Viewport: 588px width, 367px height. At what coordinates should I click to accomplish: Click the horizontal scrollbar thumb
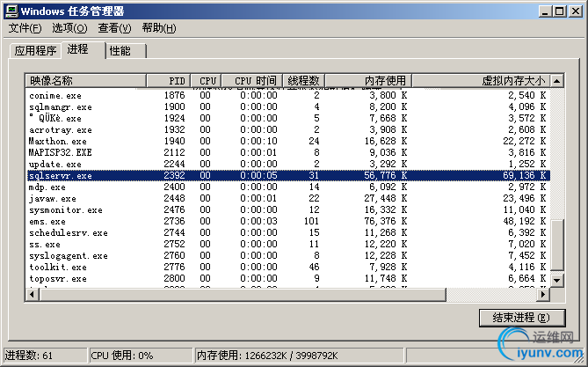243,295
